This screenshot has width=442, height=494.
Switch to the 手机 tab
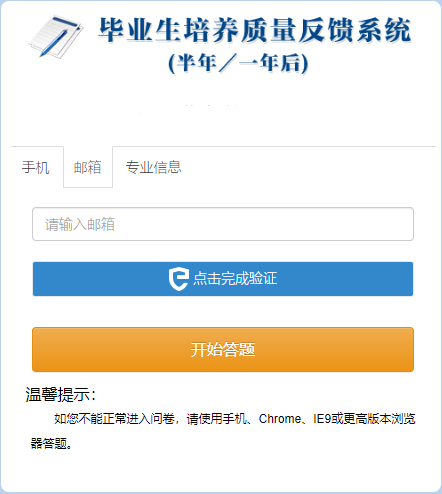[36, 167]
